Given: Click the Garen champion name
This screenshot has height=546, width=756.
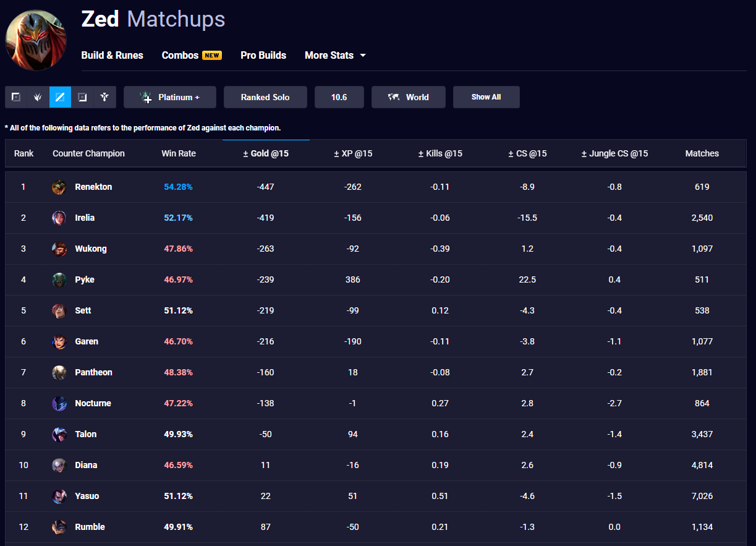Looking at the screenshot, I should 87,341.
